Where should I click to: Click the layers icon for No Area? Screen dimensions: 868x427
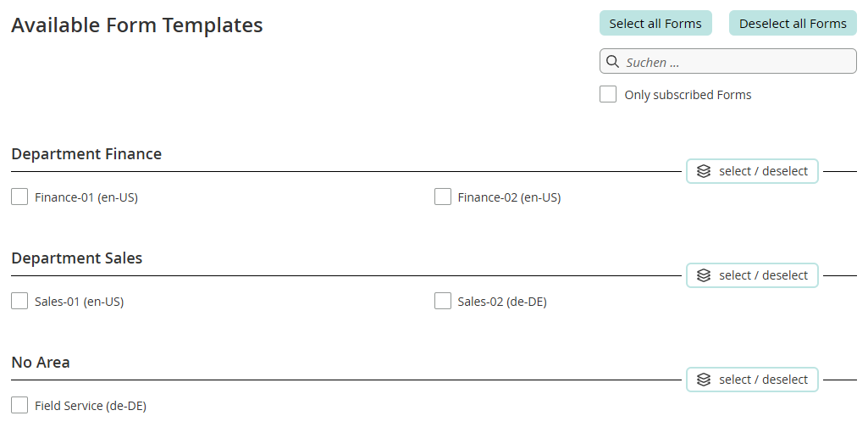[704, 380]
